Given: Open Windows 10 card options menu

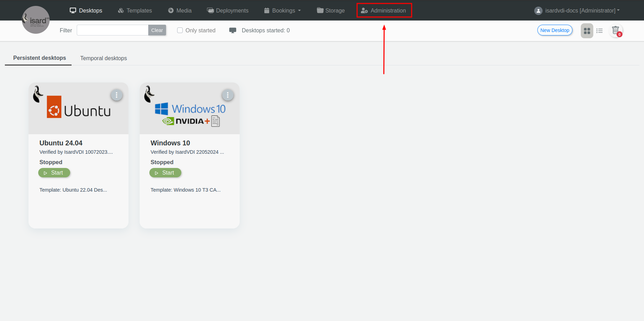Looking at the screenshot, I should click(x=228, y=95).
